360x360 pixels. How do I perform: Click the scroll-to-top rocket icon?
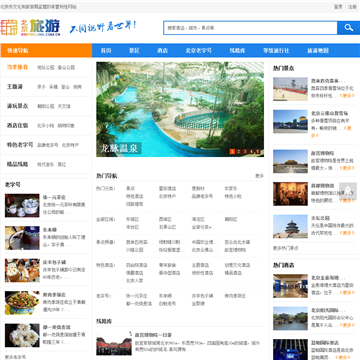tap(348, 191)
